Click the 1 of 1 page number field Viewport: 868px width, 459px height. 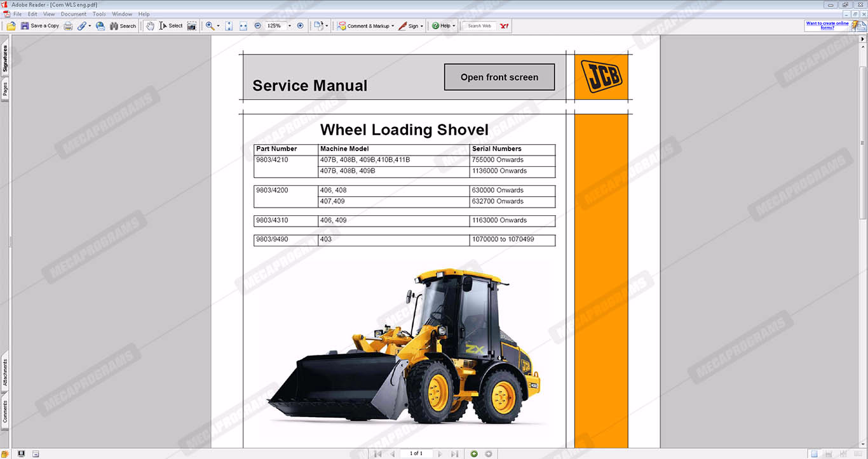(x=416, y=453)
